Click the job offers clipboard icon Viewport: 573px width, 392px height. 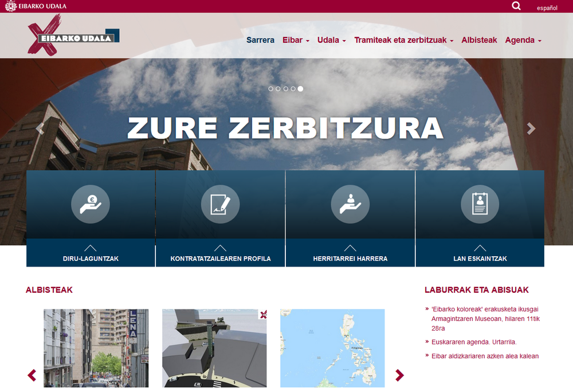480,204
